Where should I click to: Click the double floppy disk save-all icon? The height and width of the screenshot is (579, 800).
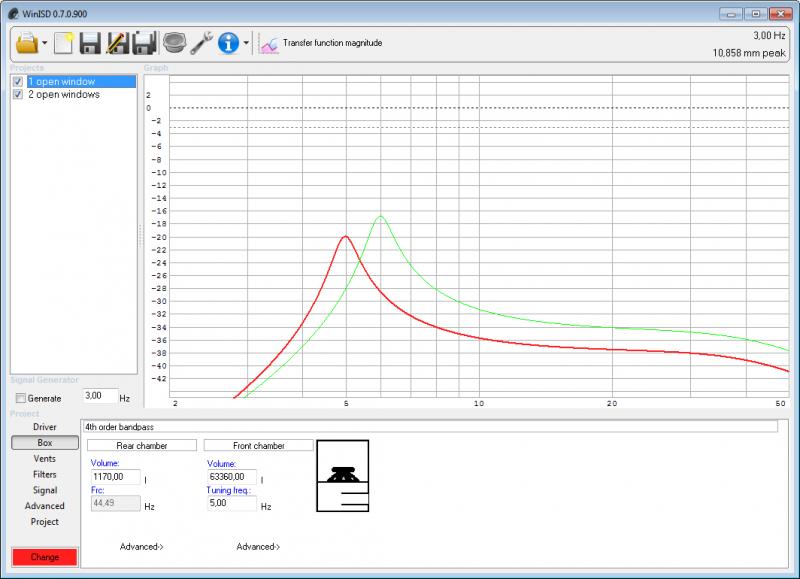pyautogui.click(x=143, y=43)
